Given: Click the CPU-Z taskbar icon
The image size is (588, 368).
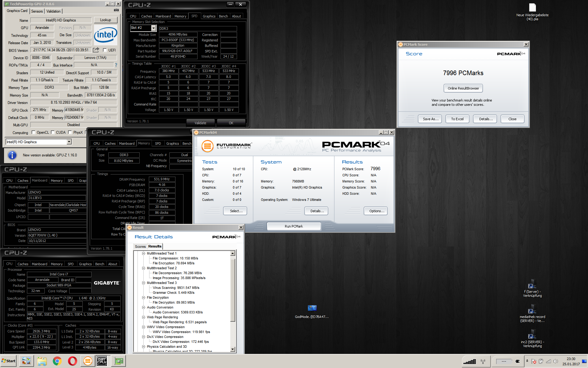Looking at the screenshot, I should pyautogui.click(x=102, y=361).
